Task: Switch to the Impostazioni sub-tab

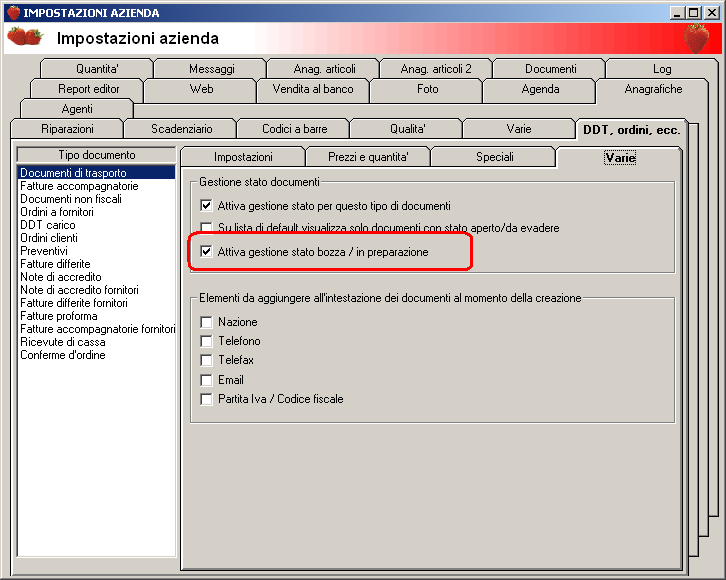Action: pos(243,157)
